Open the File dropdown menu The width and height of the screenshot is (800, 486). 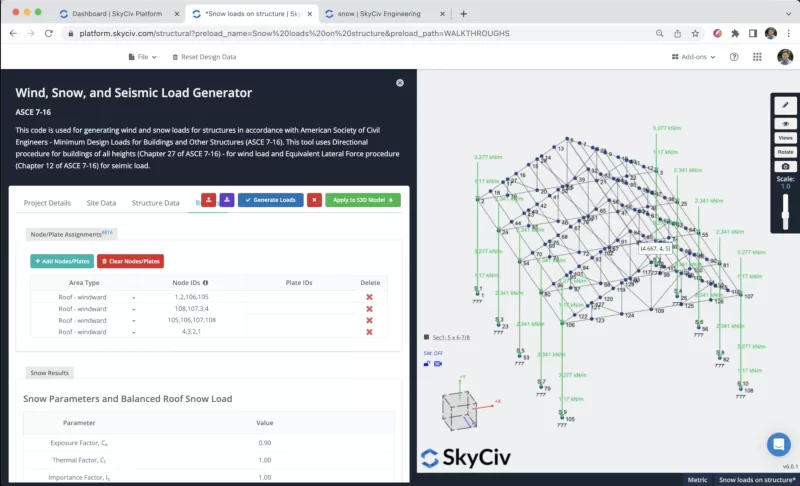(x=142, y=57)
